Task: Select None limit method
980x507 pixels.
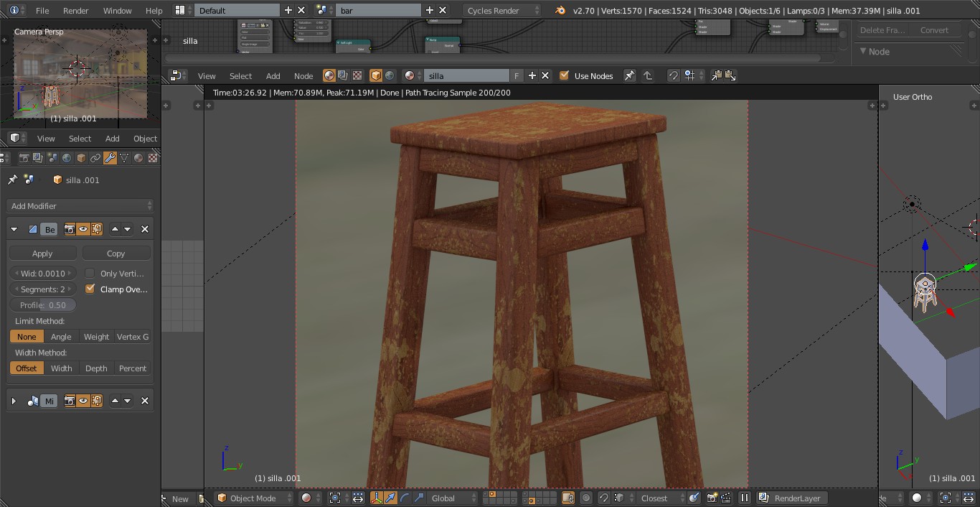Action: pos(27,336)
